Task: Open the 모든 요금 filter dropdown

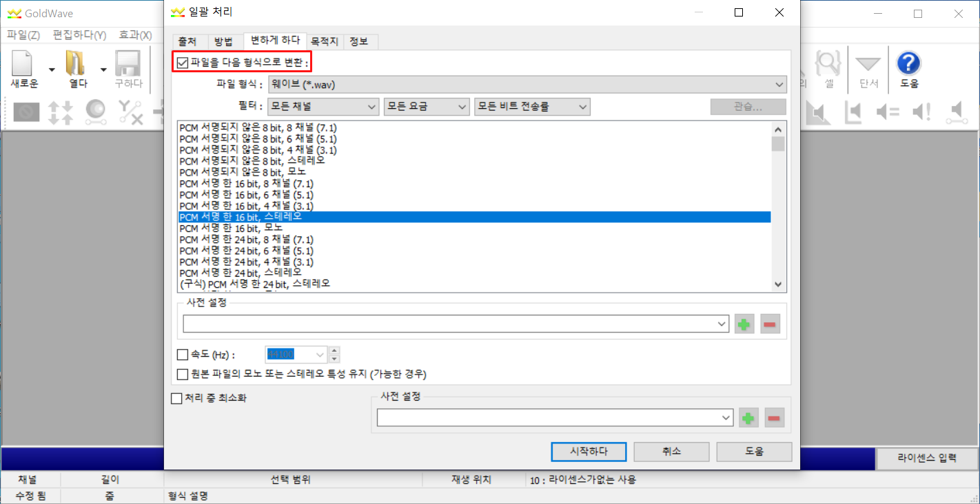Action: (x=427, y=107)
